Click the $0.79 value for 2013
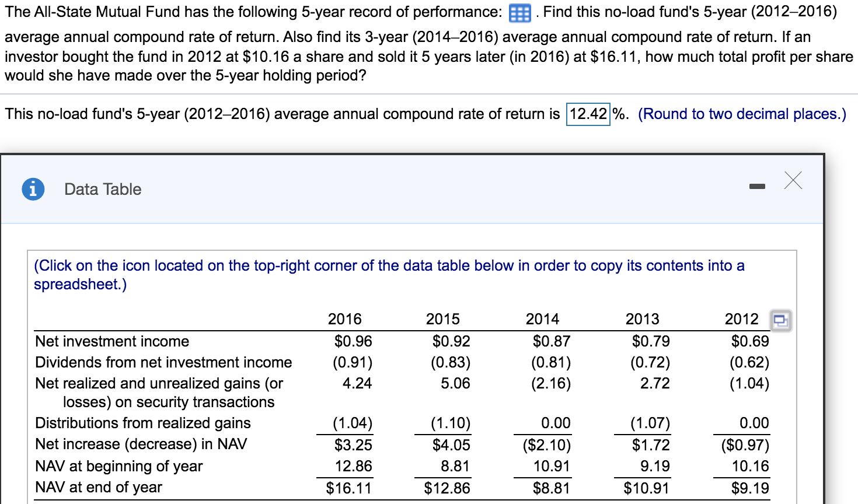This screenshot has width=858, height=504. click(x=651, y=341)
